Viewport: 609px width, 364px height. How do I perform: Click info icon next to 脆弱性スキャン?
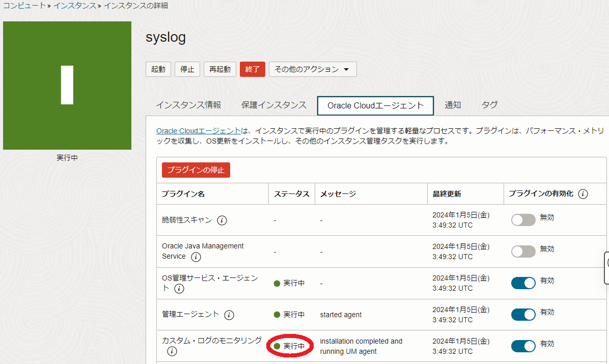[222, 220]
